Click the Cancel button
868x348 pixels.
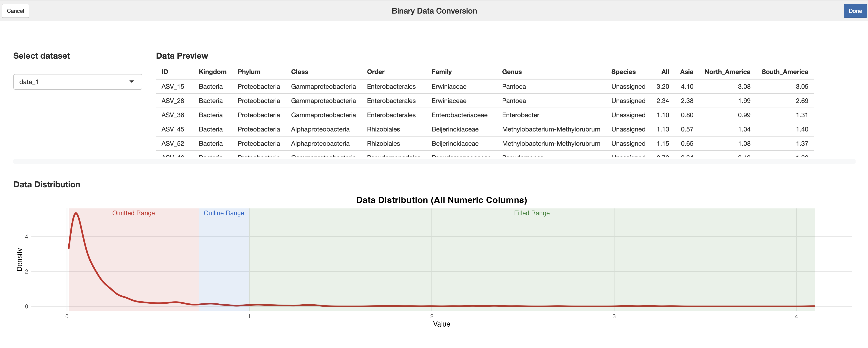click(15, 11)
